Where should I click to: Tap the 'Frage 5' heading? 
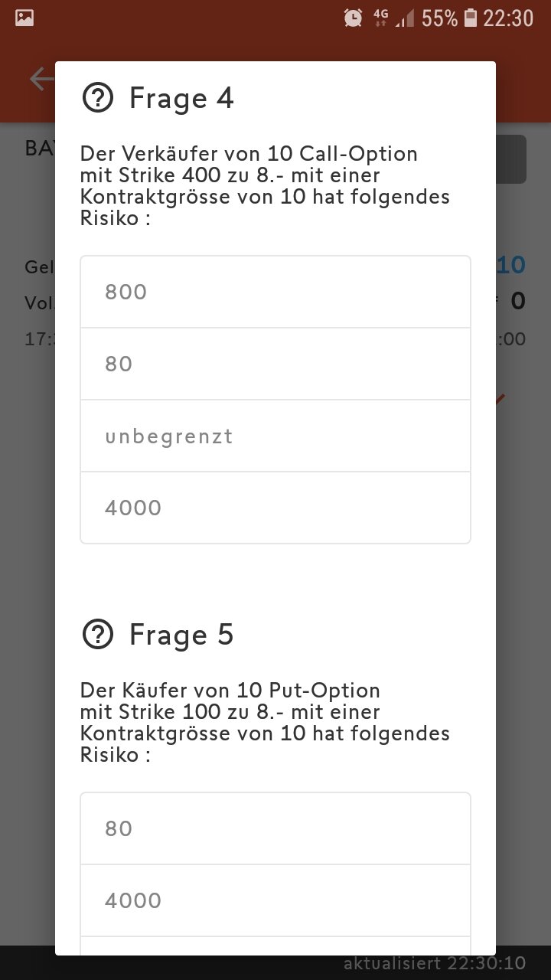pyautogui.click(x=181, y=635)
